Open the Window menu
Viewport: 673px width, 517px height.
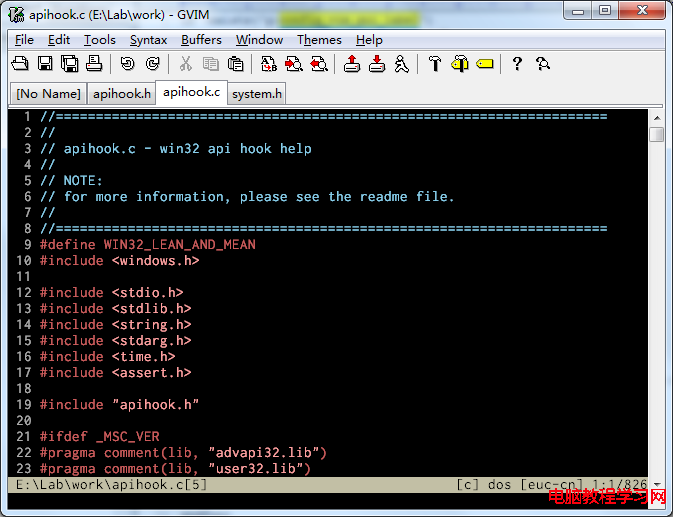[259, 40]
